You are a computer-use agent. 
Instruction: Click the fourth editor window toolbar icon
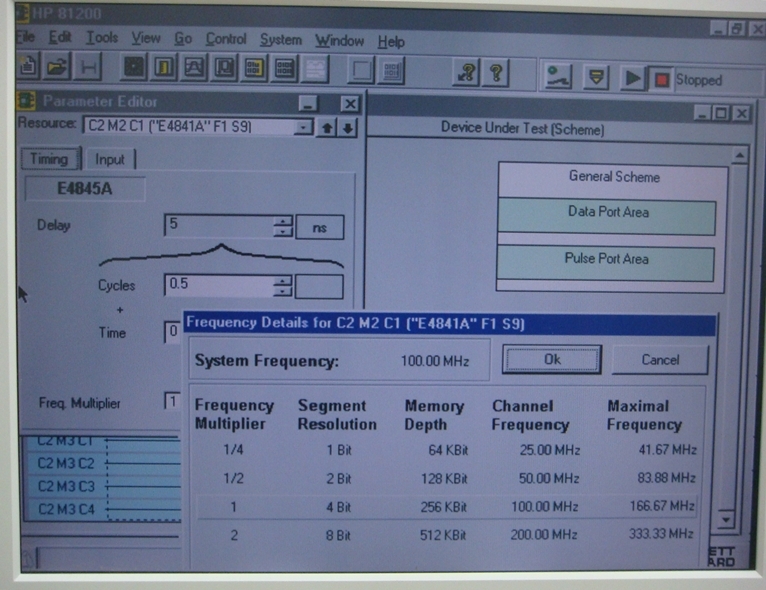coord(224,68)
